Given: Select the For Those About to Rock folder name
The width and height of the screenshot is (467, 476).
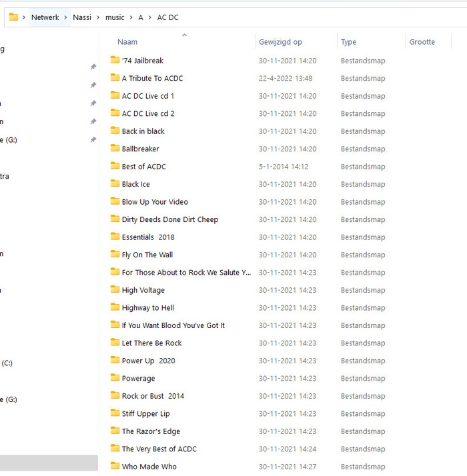Looking at the screenshot, I should point(187,273).
